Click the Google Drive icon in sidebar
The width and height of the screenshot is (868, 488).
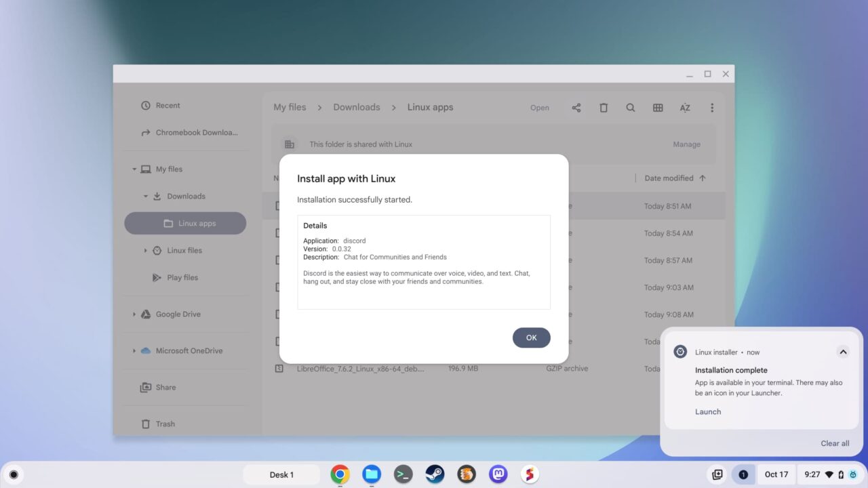[x=145, y=314]
